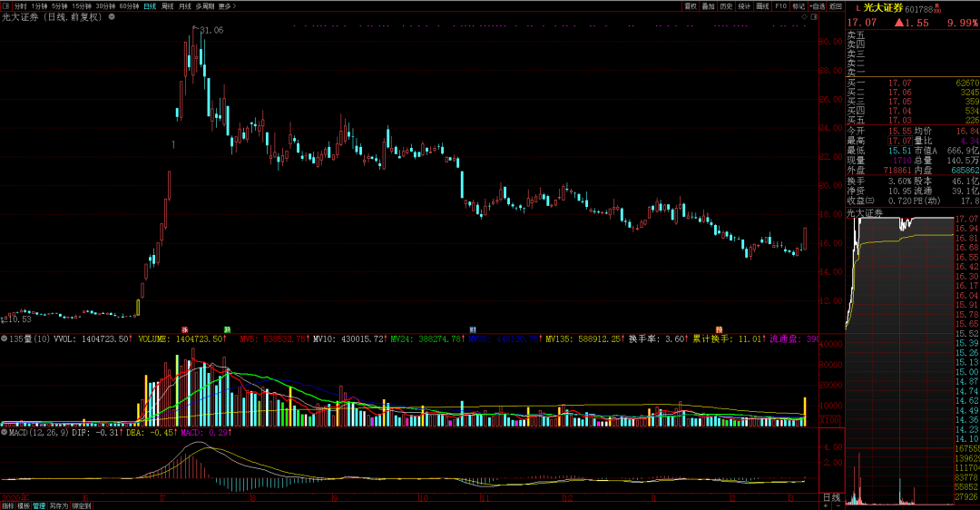
Task: Switch to 周线 weekly chart
Action: [168, 6]
